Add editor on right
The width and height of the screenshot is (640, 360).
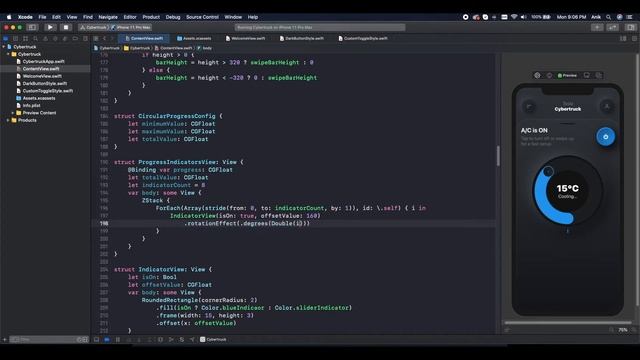click(634, 38)
